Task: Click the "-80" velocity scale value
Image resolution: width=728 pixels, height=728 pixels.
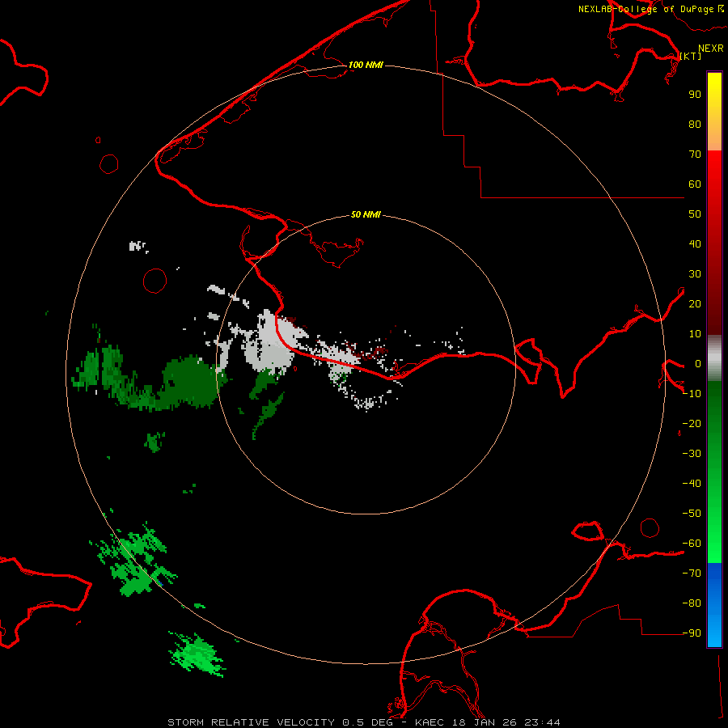Action: (692, 603)
